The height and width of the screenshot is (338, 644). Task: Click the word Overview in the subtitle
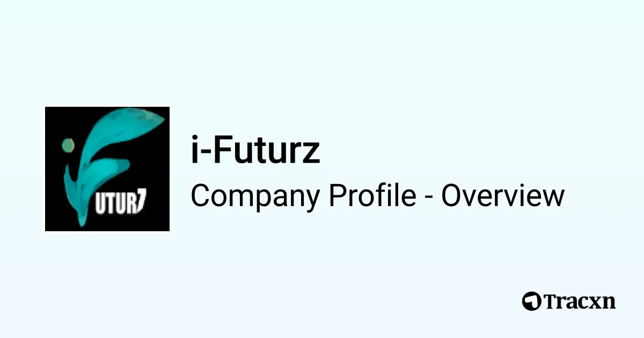[x=502, y=196]
